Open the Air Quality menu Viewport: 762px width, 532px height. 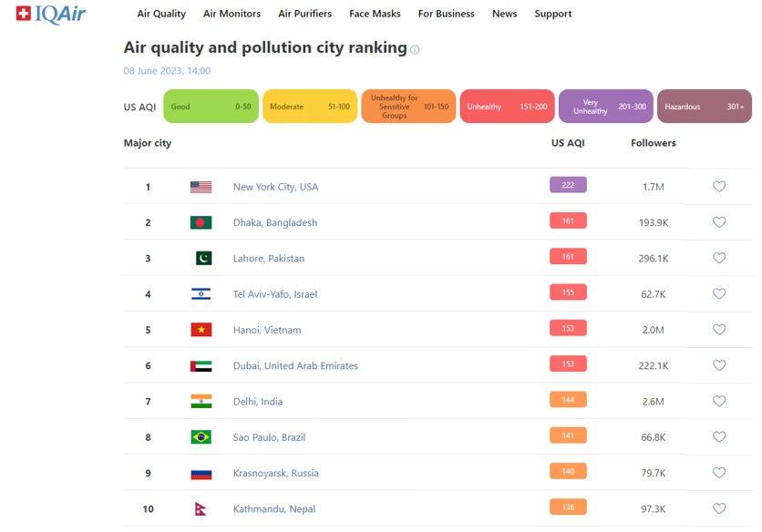click(x=161, y=14)
